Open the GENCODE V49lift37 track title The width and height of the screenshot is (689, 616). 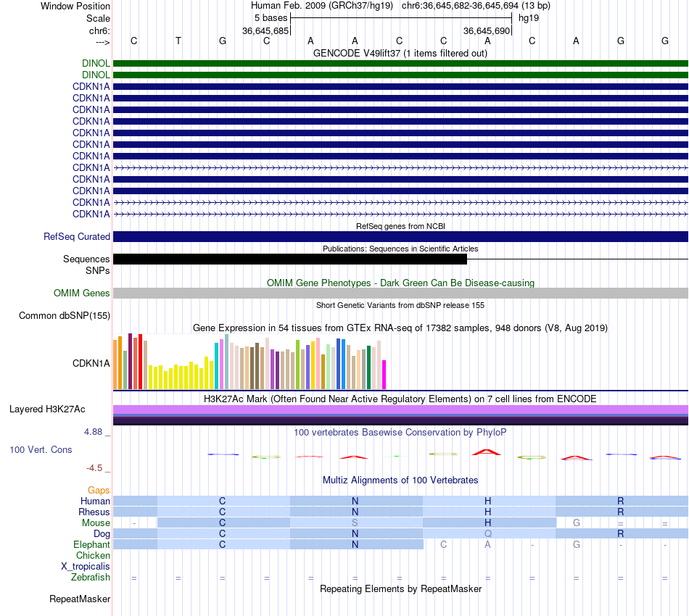[400, 53]
